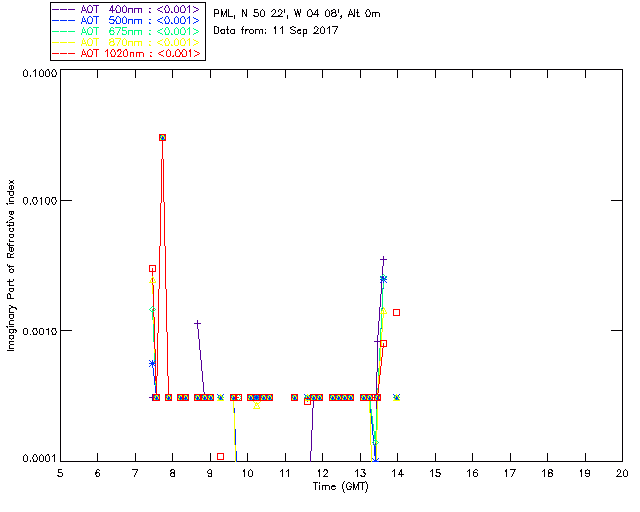Viewport: 640px width, 512px height.
Task: Click the x-axis tick label 7
Action: click(x=135, y=473)
